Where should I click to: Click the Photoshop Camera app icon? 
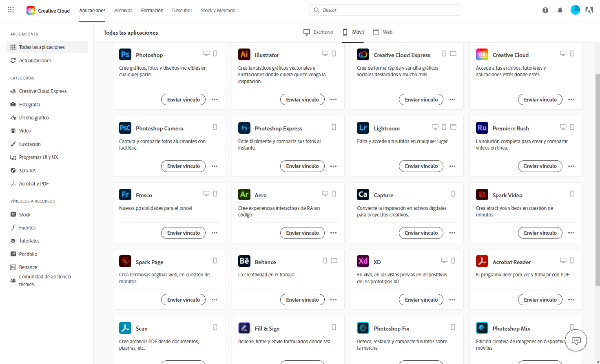pyautogui.click(x=125, y=128)
